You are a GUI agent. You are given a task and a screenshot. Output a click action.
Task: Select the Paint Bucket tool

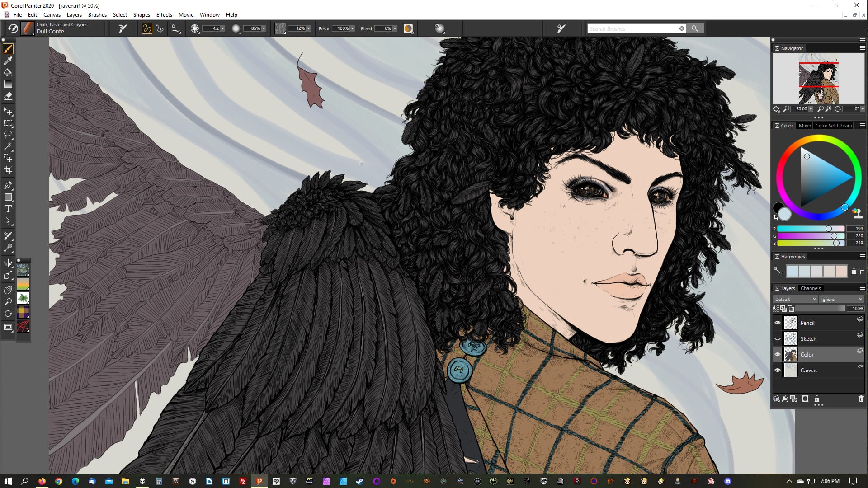8,72
